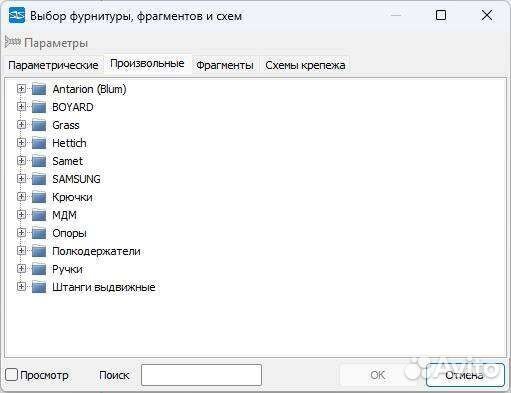Close the dialog window
The width and height of the screenshot is (511, 393).
pyautogui.click(x=487, y=15)
